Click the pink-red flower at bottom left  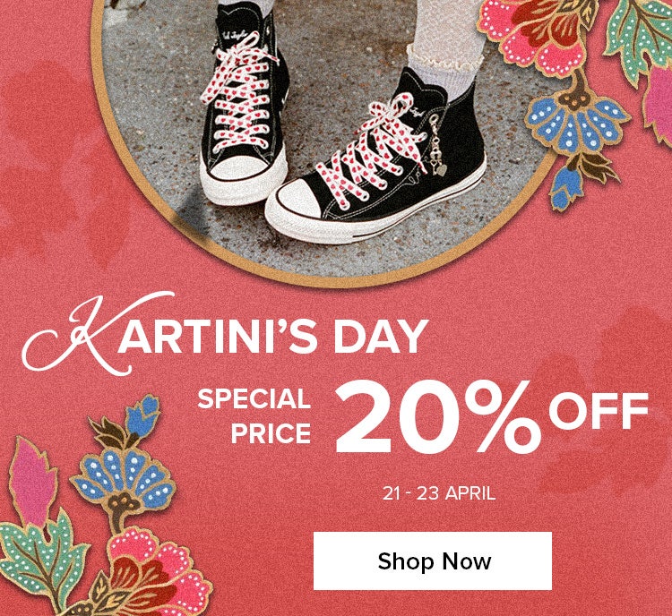(x=152, y=569)
